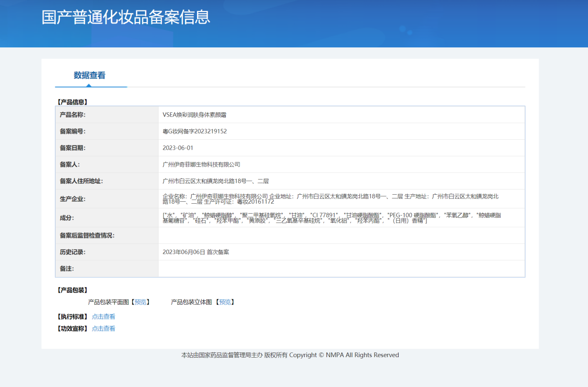
Task: Click the 成分 row label
Action: (67, 218)
